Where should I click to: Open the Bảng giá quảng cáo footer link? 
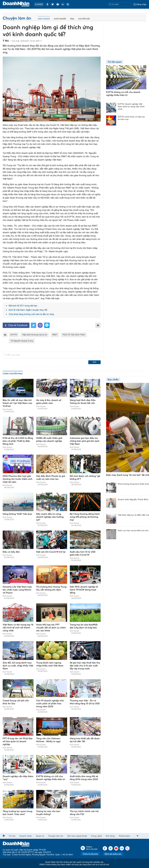tap(113, 854)
